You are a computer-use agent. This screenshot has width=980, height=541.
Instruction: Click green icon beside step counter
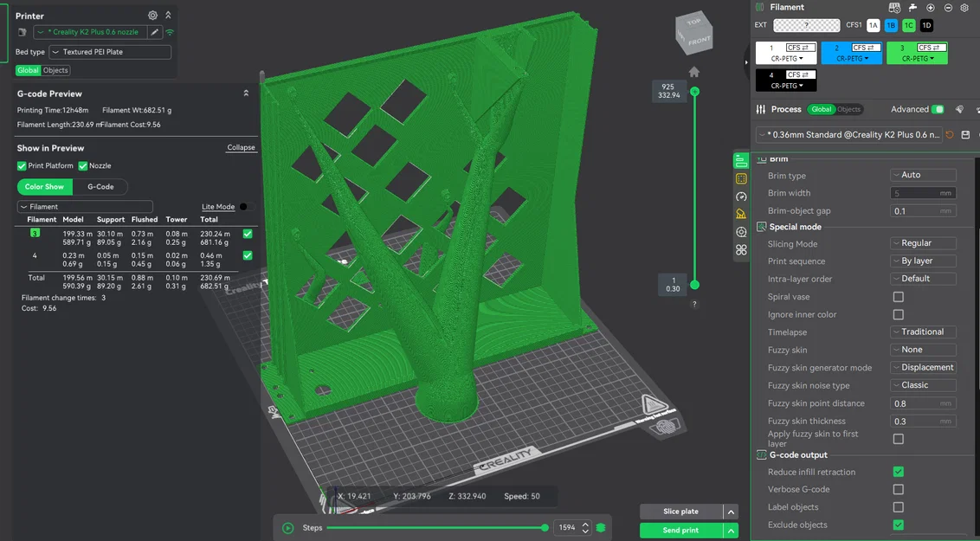coord(601,528)
